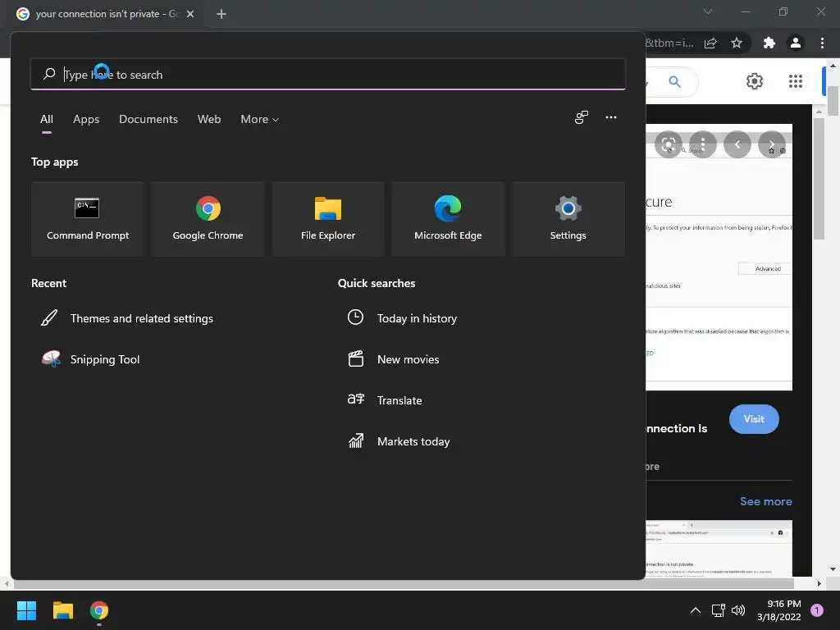Switch to the Web search tab
The height and width of the screenshot is (630, 840).
(x=209, y=120)
